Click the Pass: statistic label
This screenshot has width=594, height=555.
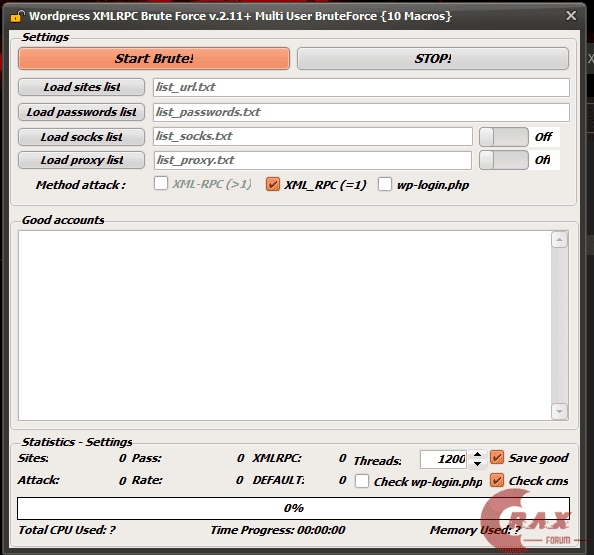[146, 458]
